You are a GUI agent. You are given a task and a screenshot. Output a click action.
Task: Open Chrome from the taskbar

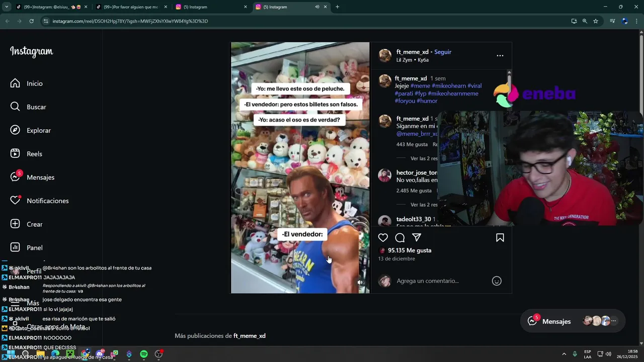click(x=85, y=354)
